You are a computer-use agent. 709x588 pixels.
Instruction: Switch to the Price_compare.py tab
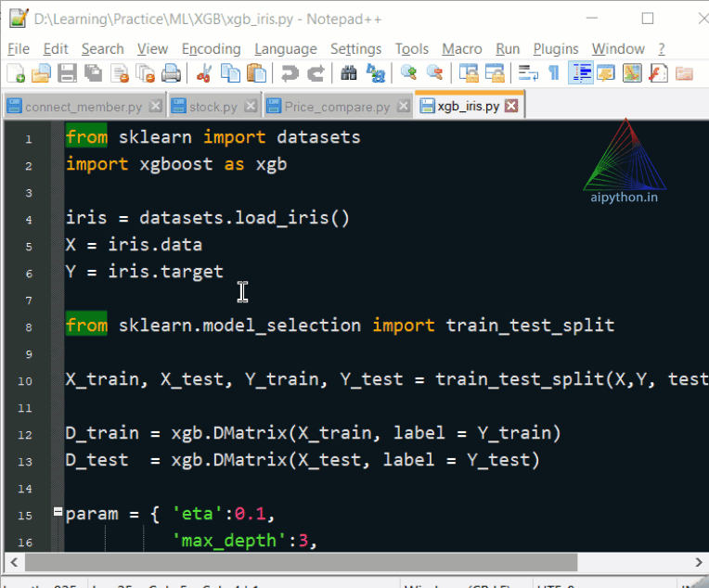[x=337, y=107]
